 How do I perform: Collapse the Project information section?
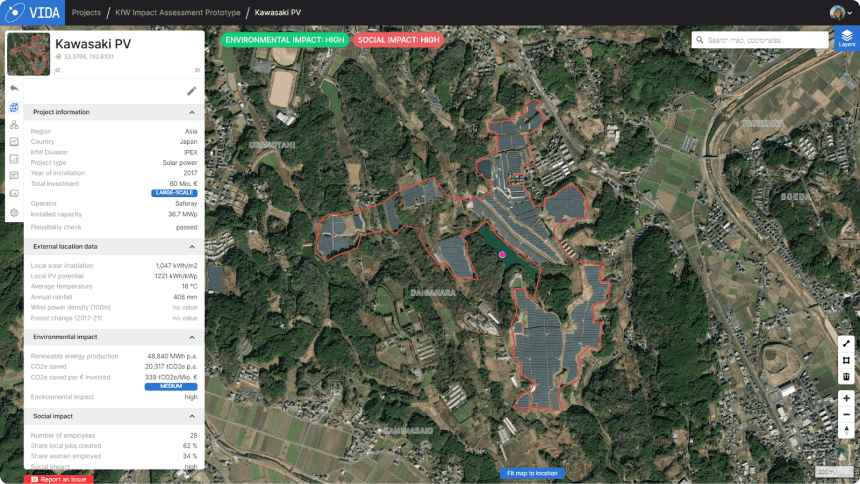pos(191,112)
